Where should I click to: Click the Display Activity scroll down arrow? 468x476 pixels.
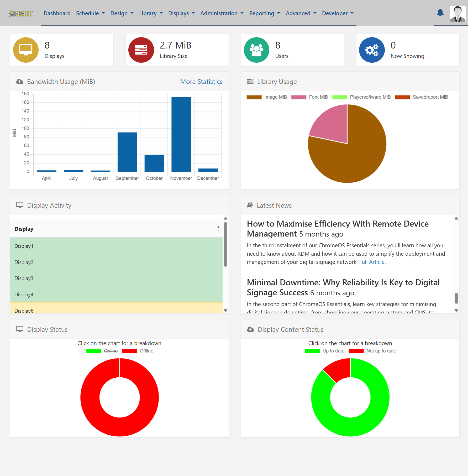point(225,311)
